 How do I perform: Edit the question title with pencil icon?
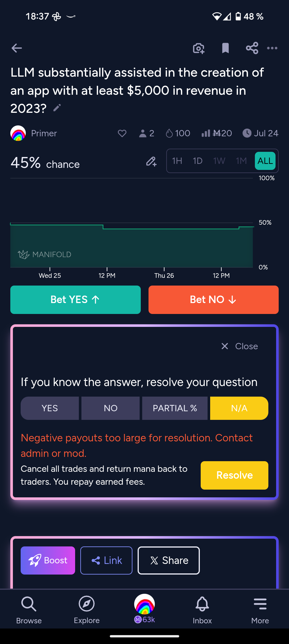[57, 108]
